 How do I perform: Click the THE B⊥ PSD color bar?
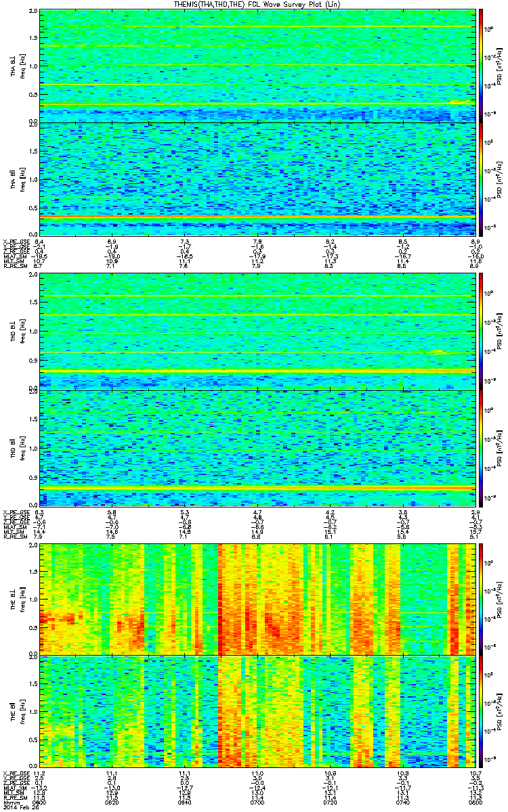point(480,598)
